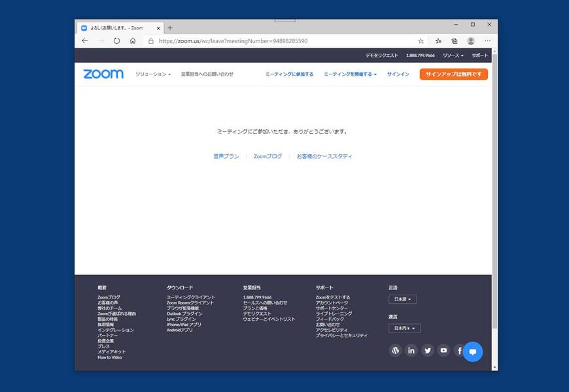Image resolution: width=569 pixels, height=392 pixels.
Task: Click the orange サインアップは無料です button
Action: (x=454, y=74)
